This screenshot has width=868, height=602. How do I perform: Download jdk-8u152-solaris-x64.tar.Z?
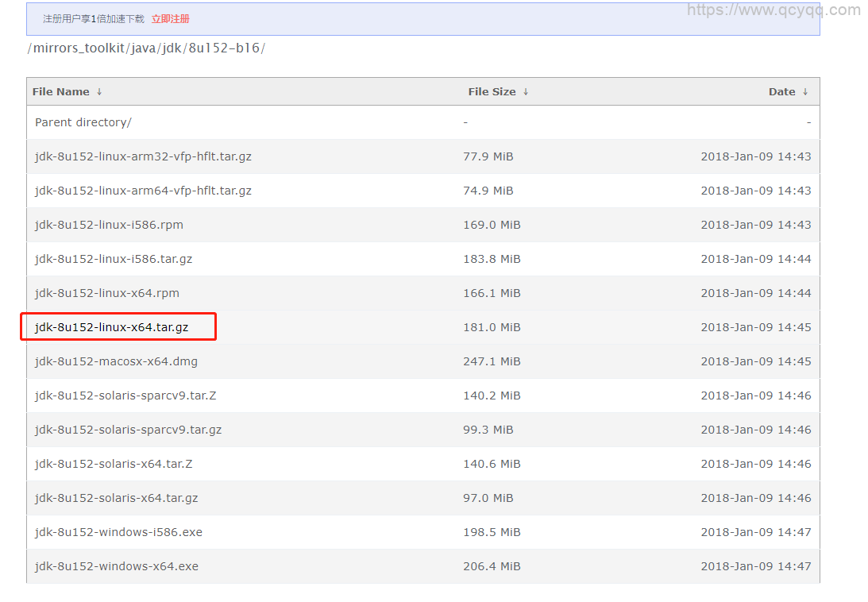point(114,464)
